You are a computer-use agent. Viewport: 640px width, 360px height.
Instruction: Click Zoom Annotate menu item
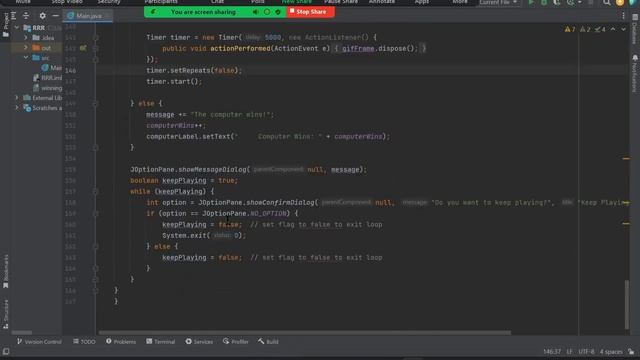pos(382,2)
